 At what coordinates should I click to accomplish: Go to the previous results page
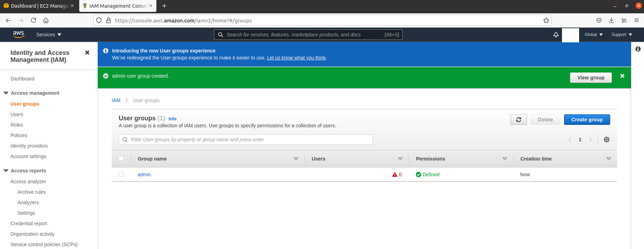[570, 140]
